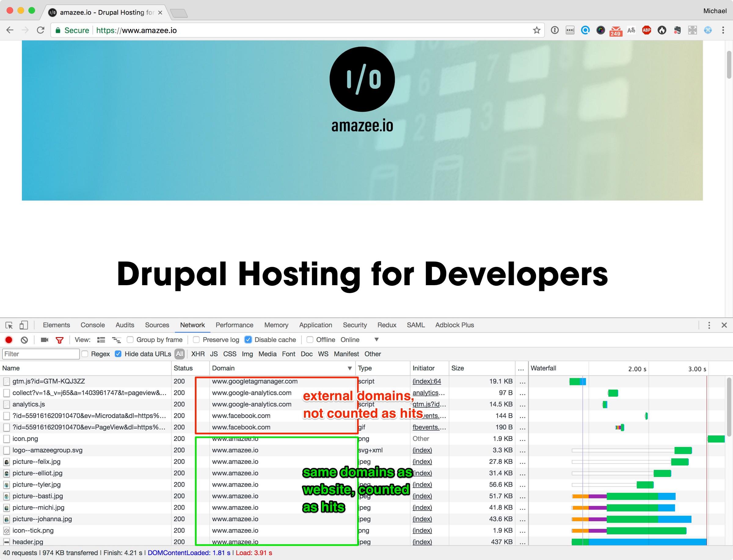This screenshot has width=733, height=560.
Task: Toggle the device toolbar icon
Action: point(23,325)
